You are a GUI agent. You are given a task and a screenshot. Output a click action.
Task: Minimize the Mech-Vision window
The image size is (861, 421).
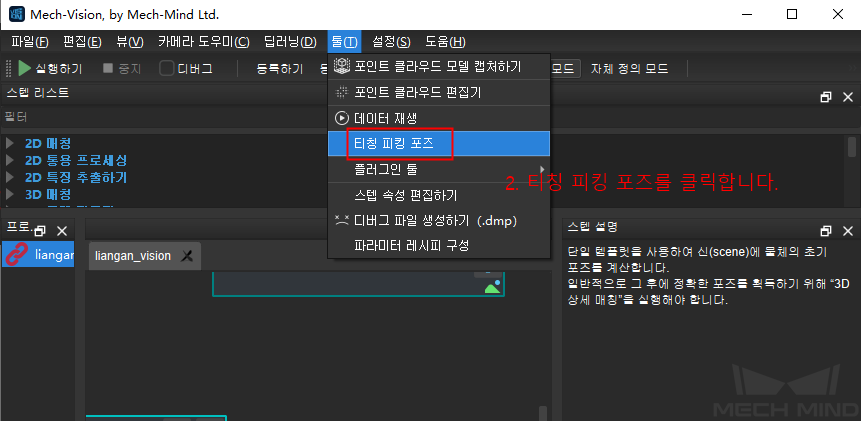745,15
